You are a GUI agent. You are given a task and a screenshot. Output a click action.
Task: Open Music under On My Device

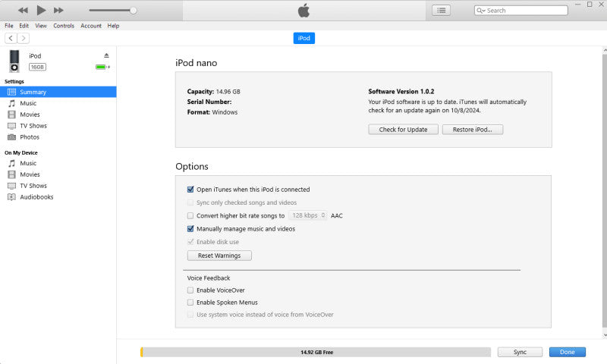58,163
